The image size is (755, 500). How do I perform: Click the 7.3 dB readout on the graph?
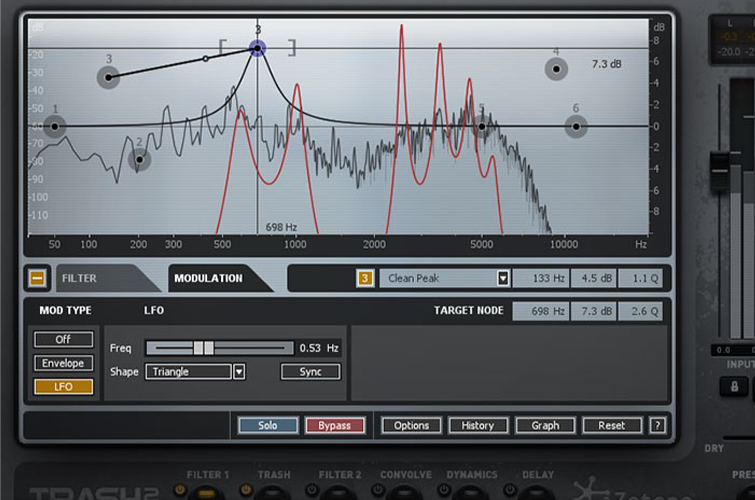pyautogui.click(x=606, y=64)
